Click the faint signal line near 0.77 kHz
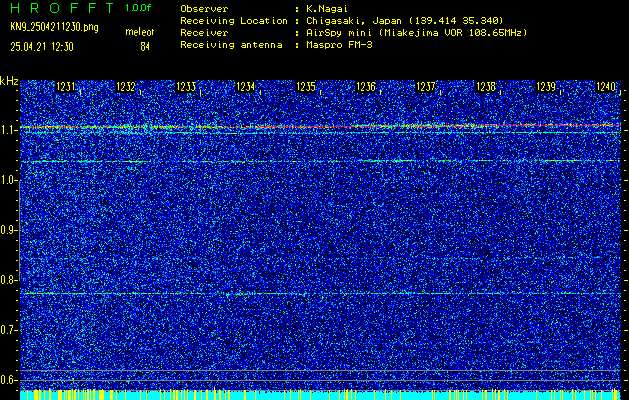629x400 pixels. 321,294
